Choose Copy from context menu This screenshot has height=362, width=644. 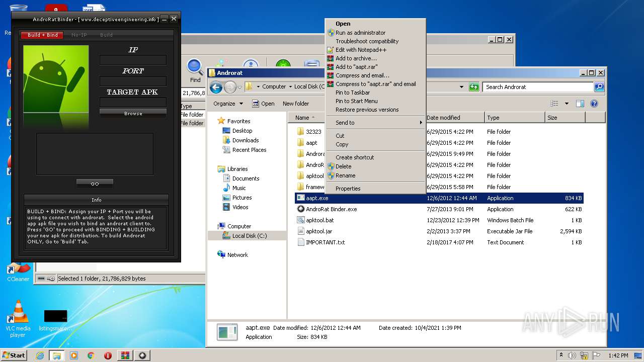(342, 144)
